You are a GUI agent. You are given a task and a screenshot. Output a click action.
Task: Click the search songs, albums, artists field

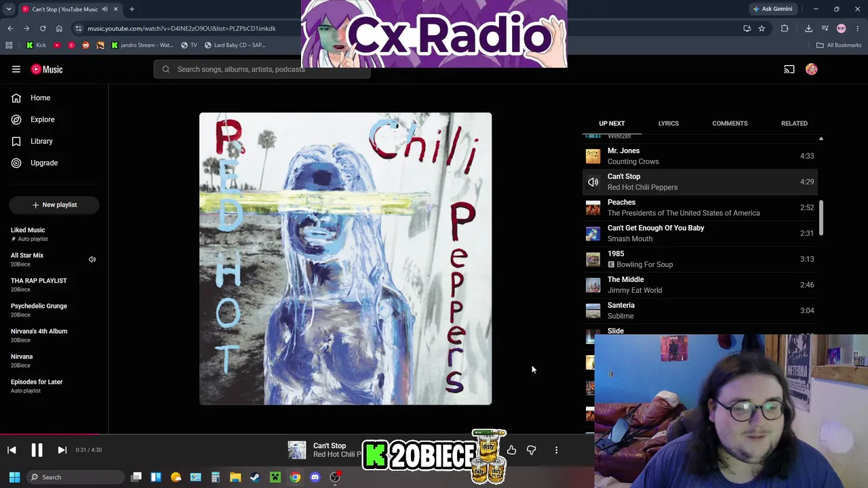262,69
